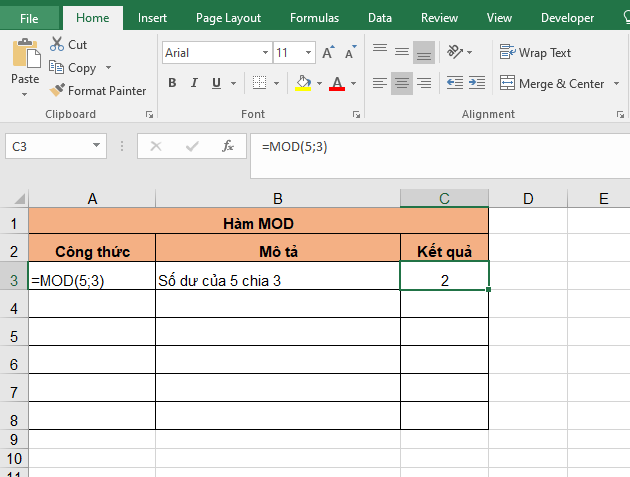Select the 'Hàm MOD' title cell
The image size is (630, 477).
coord(258,221)
